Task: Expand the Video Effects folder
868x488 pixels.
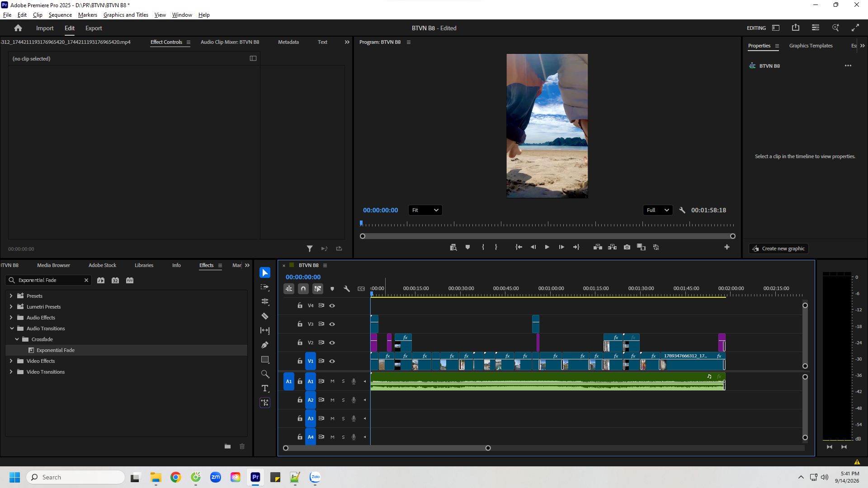Action: 11,361
